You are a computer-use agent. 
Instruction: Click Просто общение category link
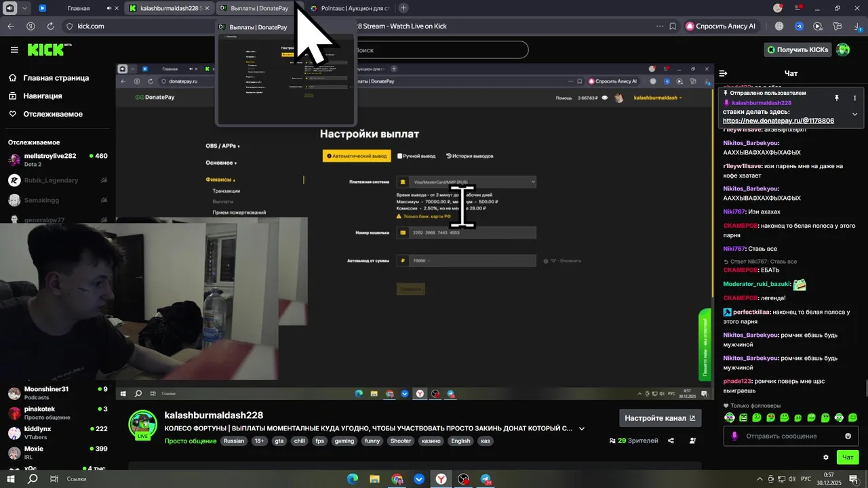tap(190, 441)
